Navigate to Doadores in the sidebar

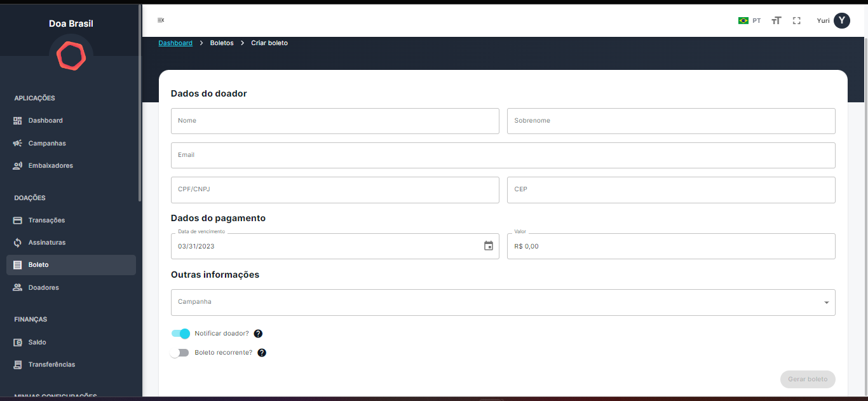(x=43, y=288)
